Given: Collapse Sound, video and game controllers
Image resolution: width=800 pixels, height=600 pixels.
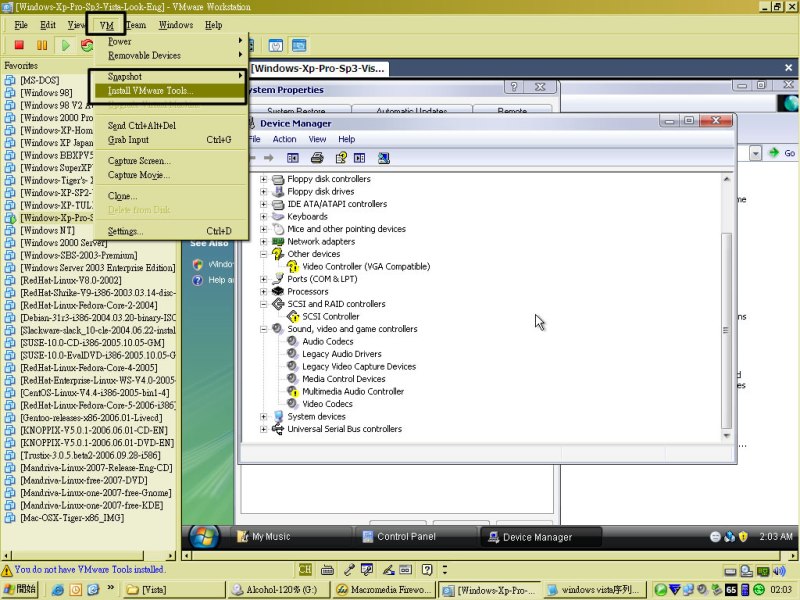Looking at the screenshot, I should point(263,329).
